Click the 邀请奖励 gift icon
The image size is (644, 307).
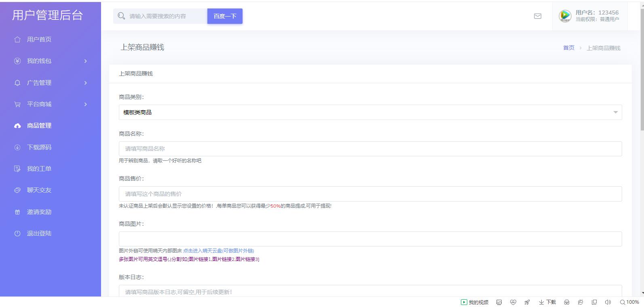[x=17, y=212]
